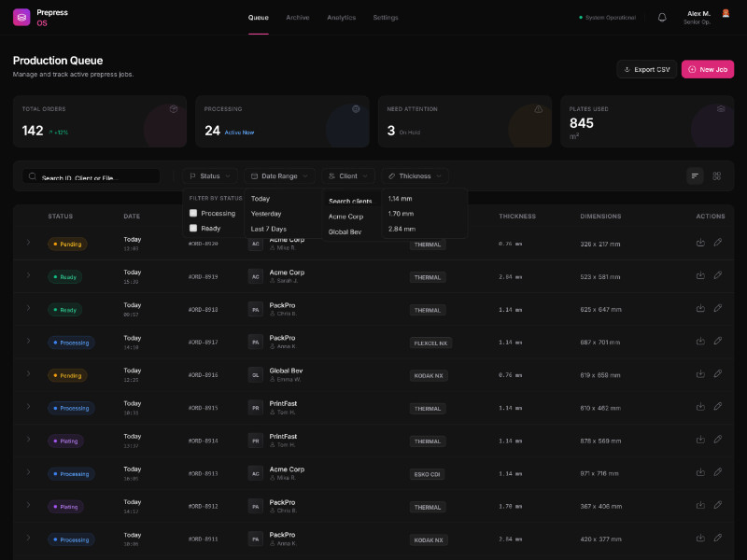
Task: Download files for order #ORD-8911
Action: click(x=700, y=539)
